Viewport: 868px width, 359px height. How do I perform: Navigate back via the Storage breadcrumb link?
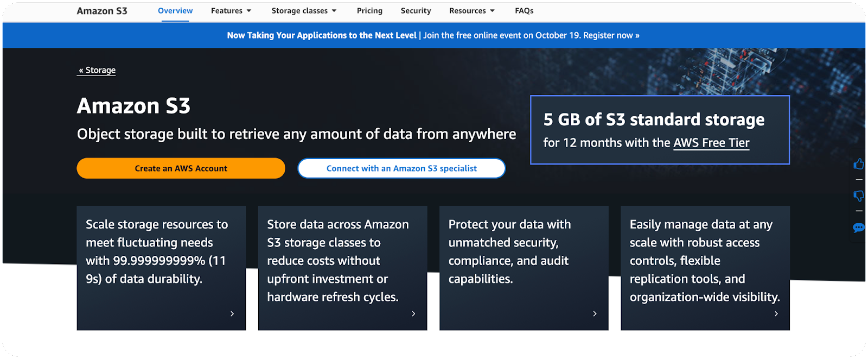(x=96, y=70)
